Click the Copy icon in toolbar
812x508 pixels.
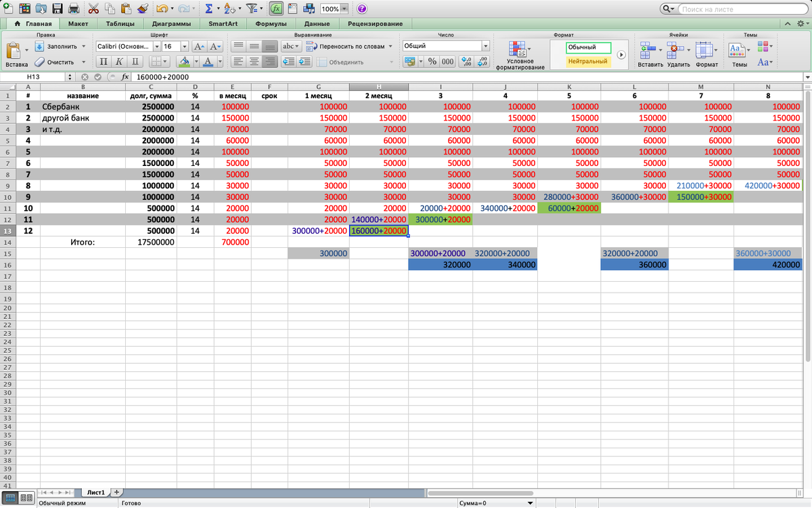[x=110, y=9]
